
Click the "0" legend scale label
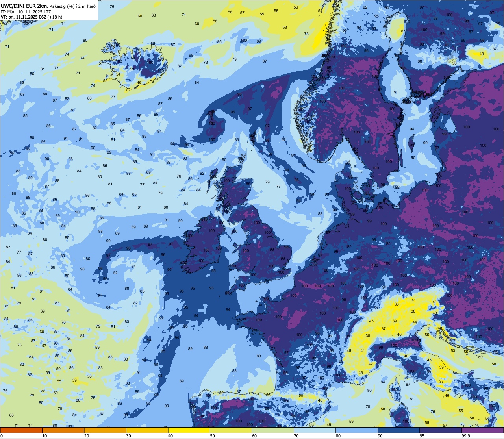(x=2, y=436)
